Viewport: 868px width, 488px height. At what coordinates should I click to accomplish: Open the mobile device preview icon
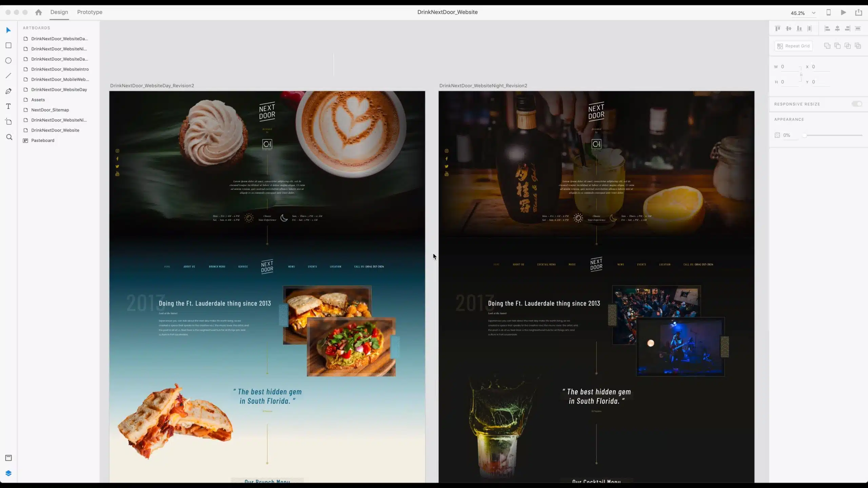click(x=828, y=12)
